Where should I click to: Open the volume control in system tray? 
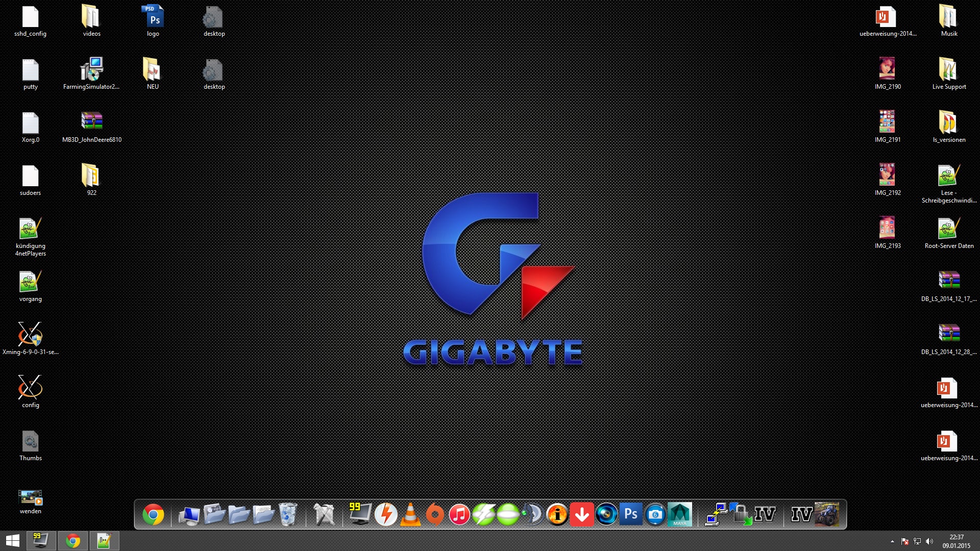pos(929,541)
